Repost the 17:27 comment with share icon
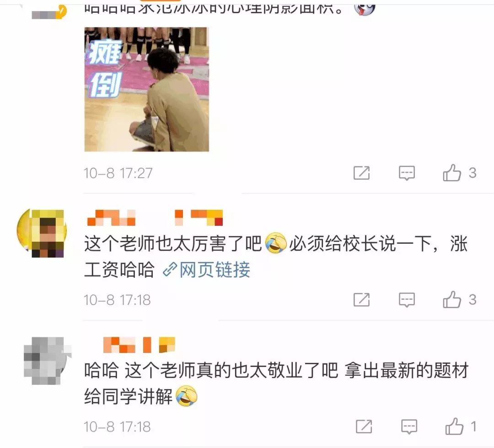This screenshot has height=448, width=494. tap(361, 173)
